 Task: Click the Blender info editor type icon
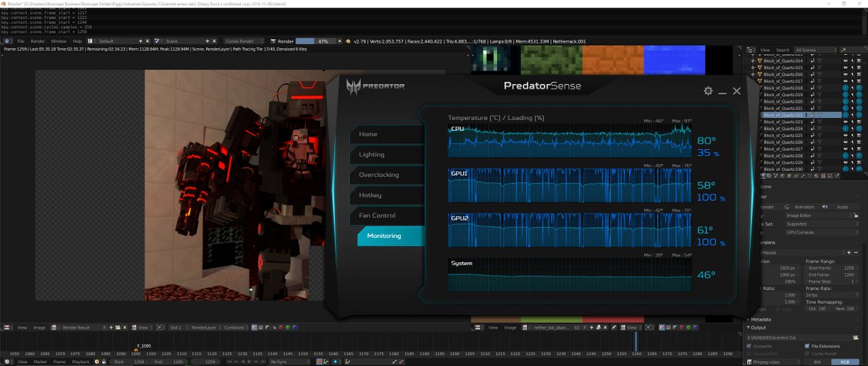[x=5, y=41]
